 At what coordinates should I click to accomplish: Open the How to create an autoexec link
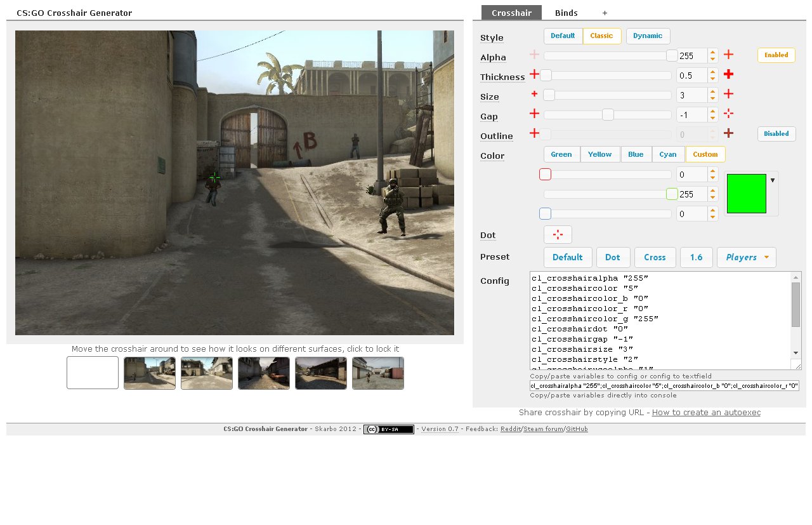click(706, 413)
